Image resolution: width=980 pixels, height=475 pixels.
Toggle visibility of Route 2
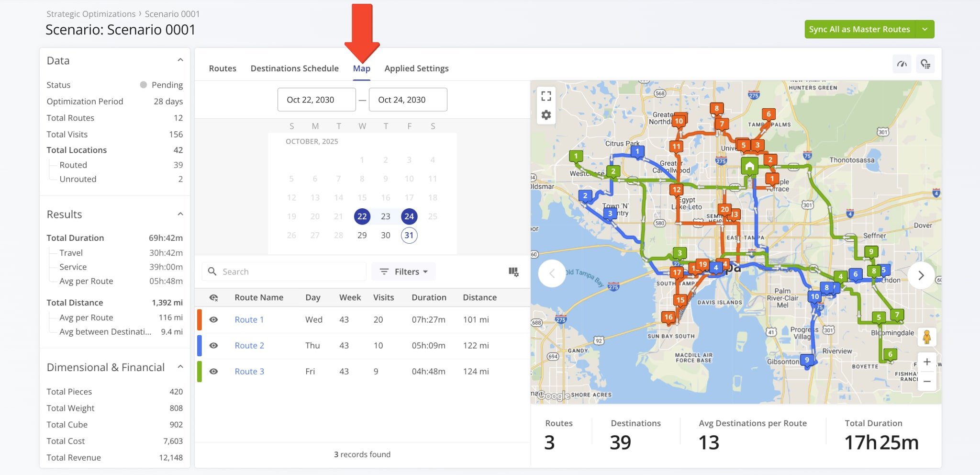pos(214,346)
